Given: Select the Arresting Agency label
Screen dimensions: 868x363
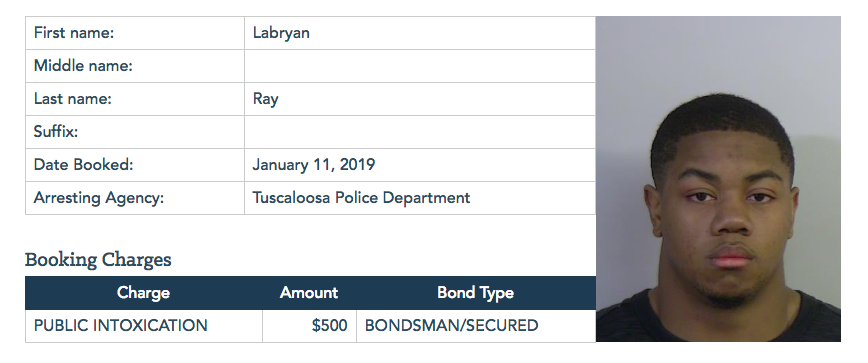Looking at the screenshot, I should tap(99, 198).
